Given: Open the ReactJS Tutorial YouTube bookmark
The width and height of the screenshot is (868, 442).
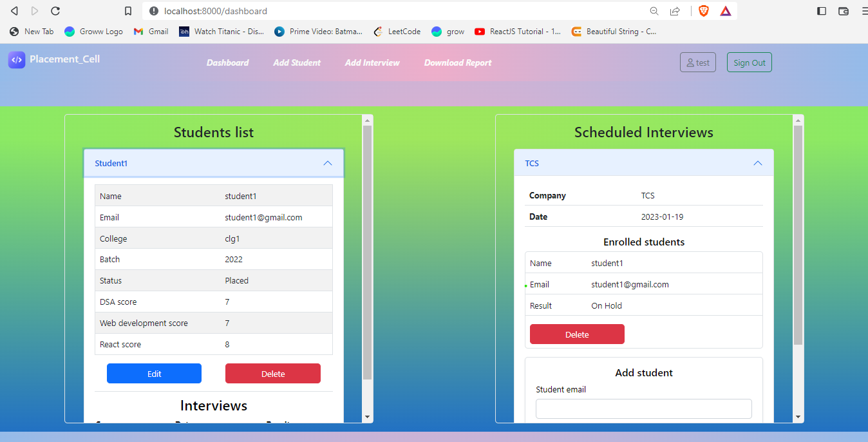Looking at the screenshot, I should [x=517, y=31].
